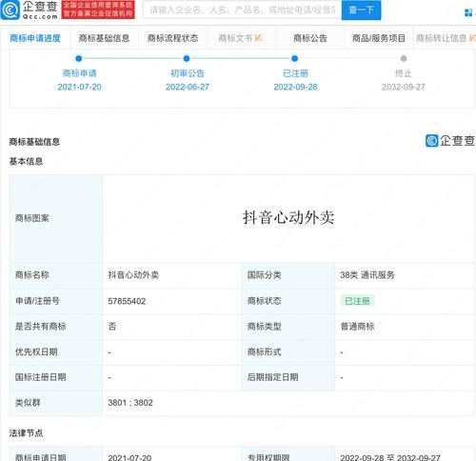Screen dimensions: 476x461
Task: Click the green 已注册 status badge
Action: (x=357, y=301)
